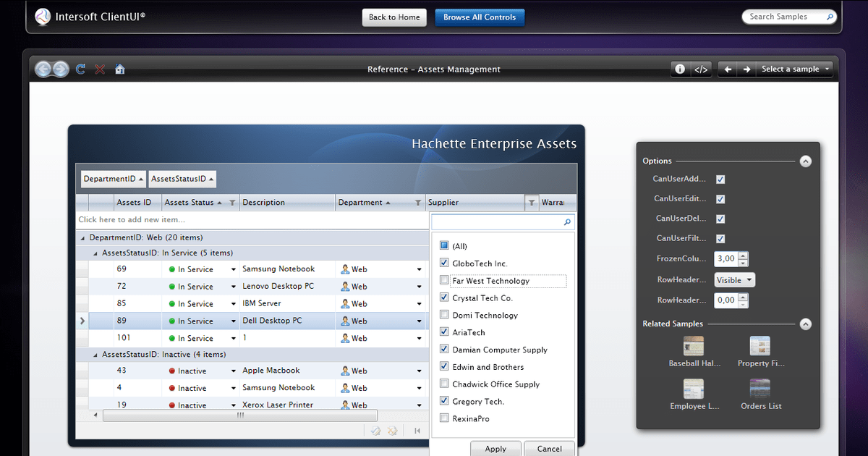Check the Domi Technology supplier filter
868x456 pixels.
point(444,315)
